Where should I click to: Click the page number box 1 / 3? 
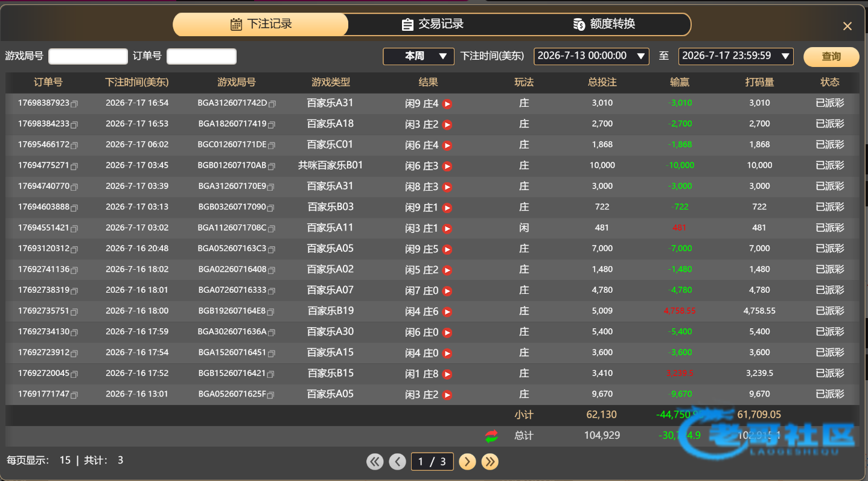(x=432, y=462)
